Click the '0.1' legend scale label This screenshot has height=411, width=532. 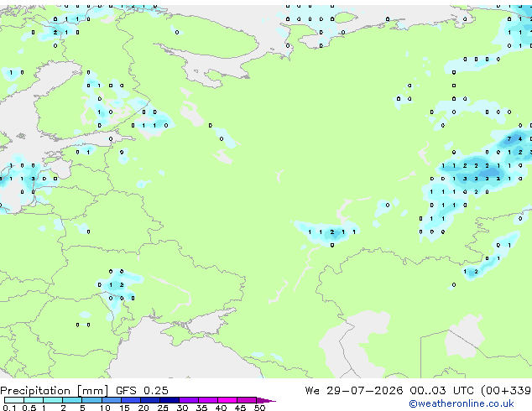(x=9, y=408)
